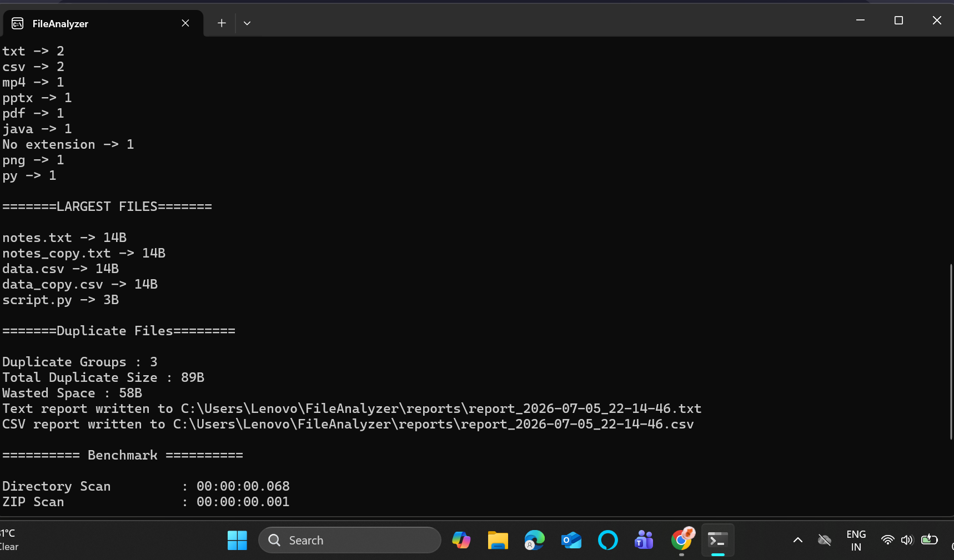
Task: Click the terminal vertical scrollbar thumb
Action: [x=951, y=352]
